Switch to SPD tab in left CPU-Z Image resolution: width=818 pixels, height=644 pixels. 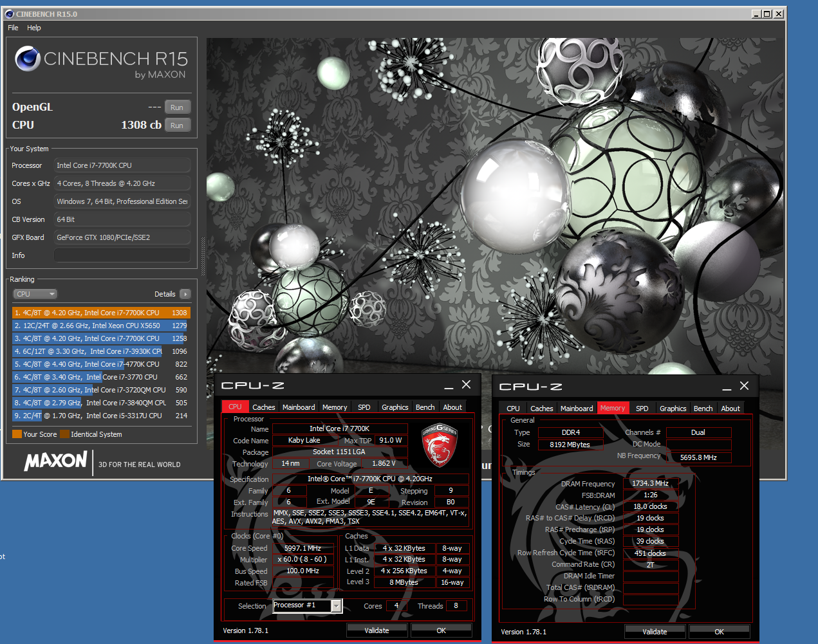pyautogui.click(x=364, y=407)
